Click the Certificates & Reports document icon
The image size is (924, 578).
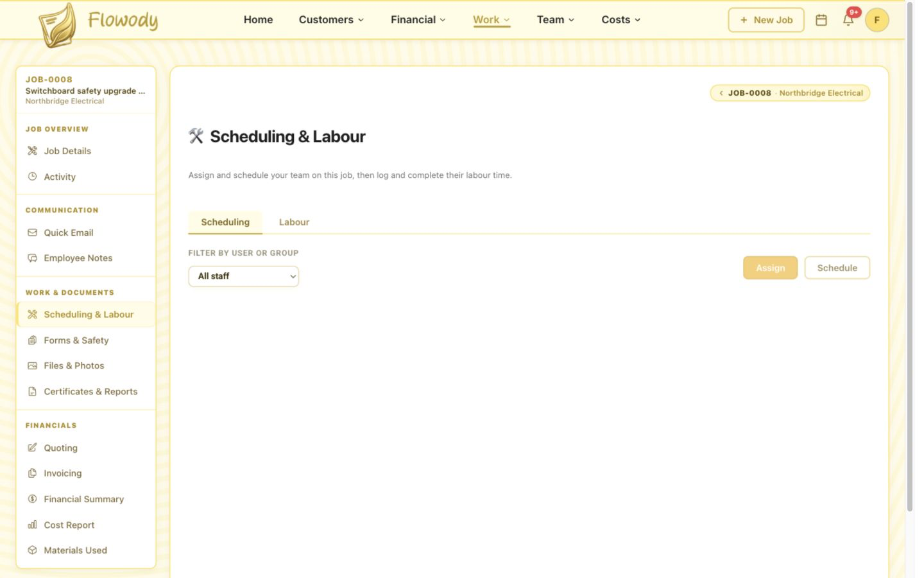pyautogui.click(x=32, y=392)
